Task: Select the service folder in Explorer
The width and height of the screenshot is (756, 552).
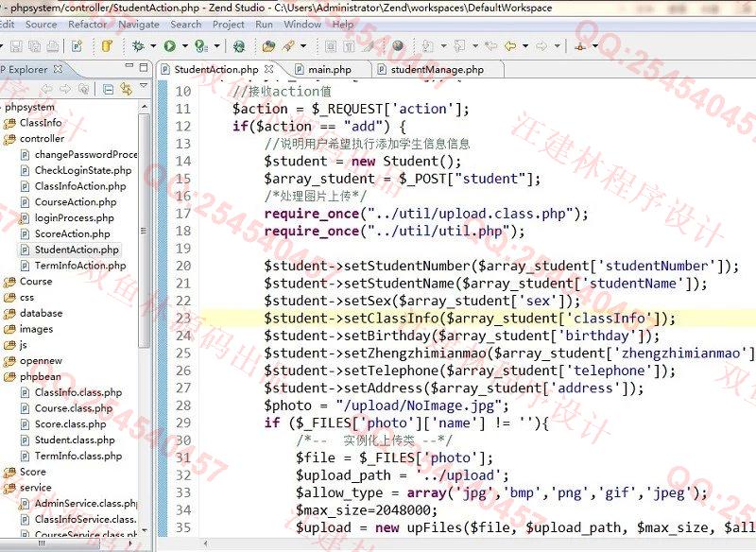Action: pos(35,488)
